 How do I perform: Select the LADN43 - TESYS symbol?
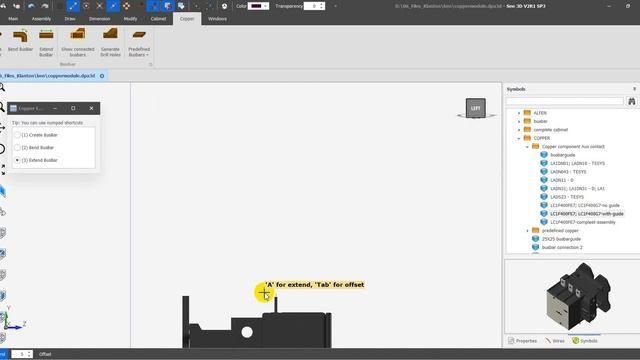[x=568, y=172]
